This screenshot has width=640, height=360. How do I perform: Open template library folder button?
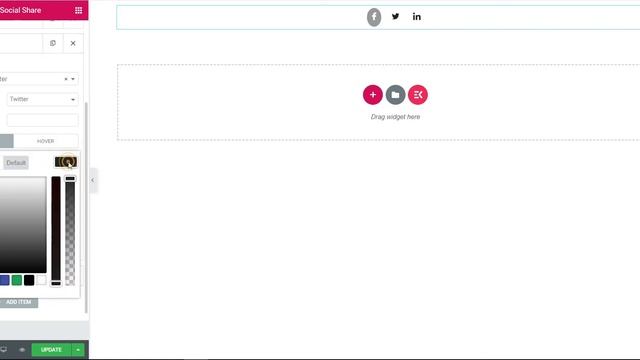point(396,95)
